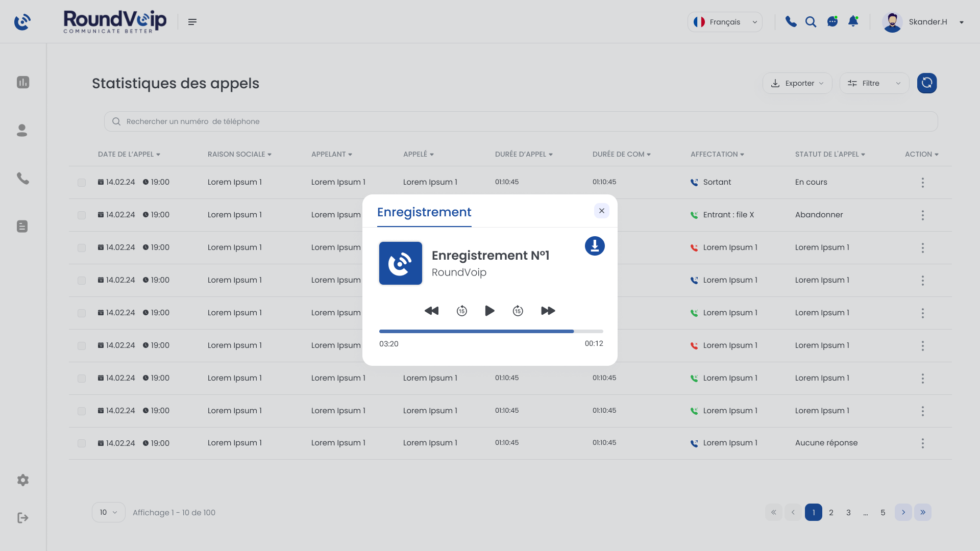Open settings gear in the sidebar
Image resolution: width=980 pixels, height=551 pixels.
pos(23,480)
